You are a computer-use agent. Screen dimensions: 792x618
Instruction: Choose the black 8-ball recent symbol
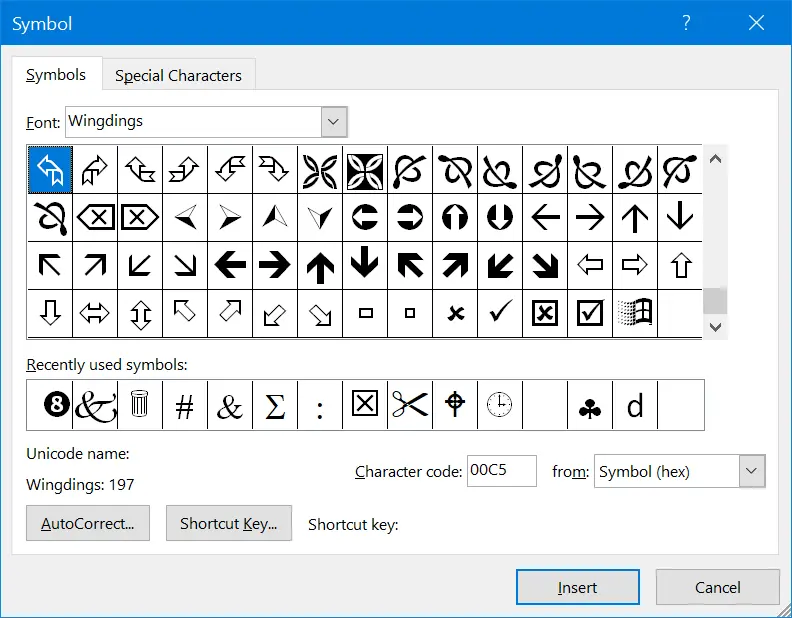point(50,405)
